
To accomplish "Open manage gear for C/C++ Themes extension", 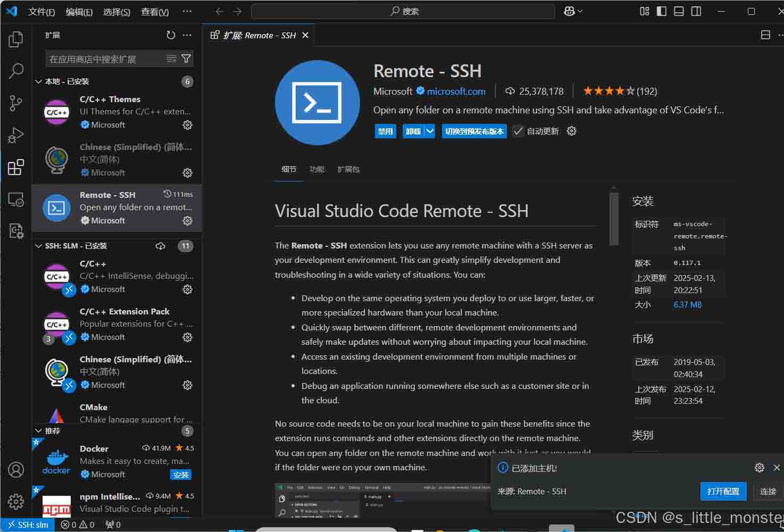I will pos(187,125).
